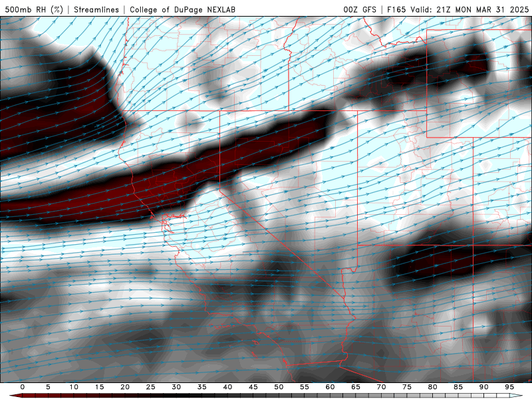This screenshot has width=532, height=399.
Task: Click the 30 label on the color scale
Action: pos(176,387)
